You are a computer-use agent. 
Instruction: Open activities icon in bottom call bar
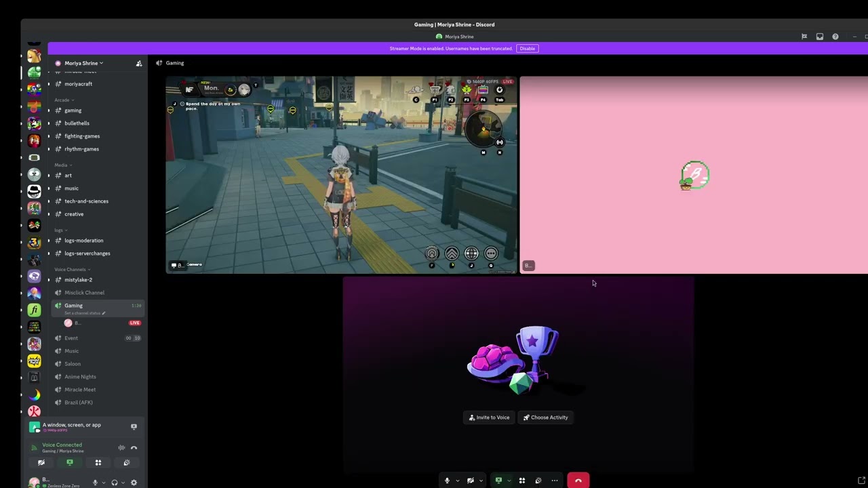522,481
